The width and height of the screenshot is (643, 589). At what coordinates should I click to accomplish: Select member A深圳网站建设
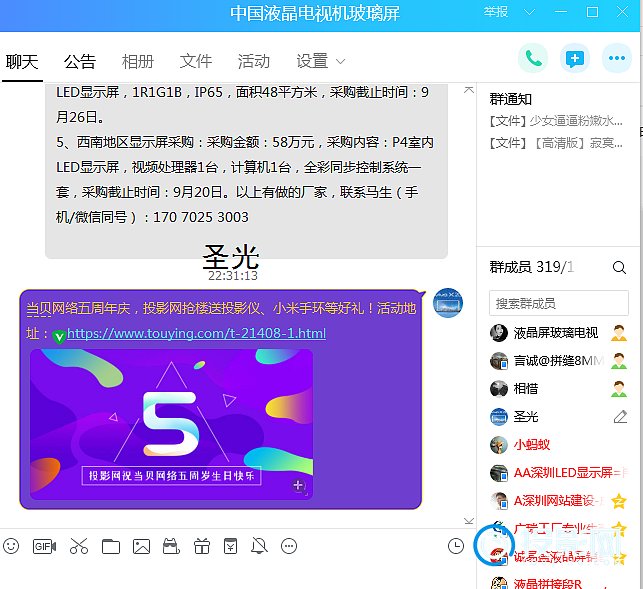559,501
